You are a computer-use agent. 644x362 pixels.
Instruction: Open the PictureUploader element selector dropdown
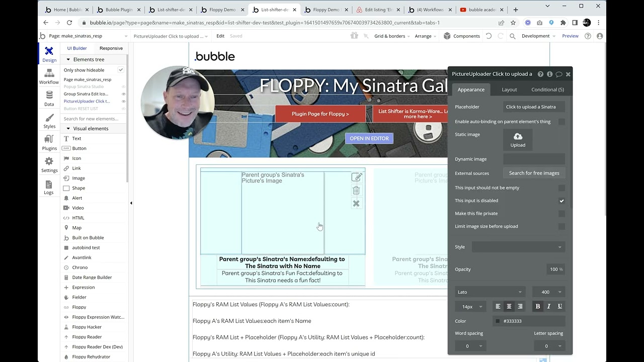171,36
